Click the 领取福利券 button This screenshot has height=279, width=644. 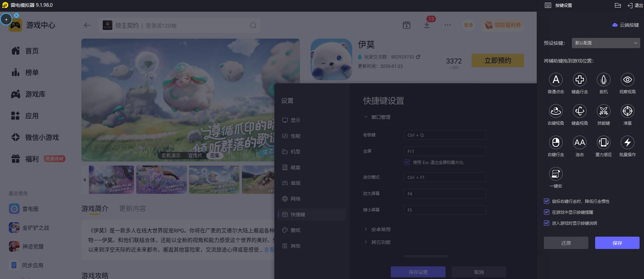503,25
